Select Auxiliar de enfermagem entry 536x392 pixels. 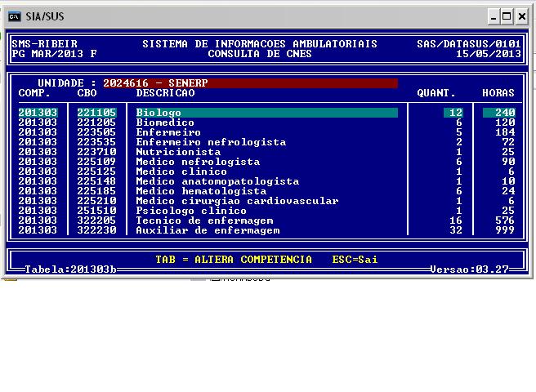point(208,230)
